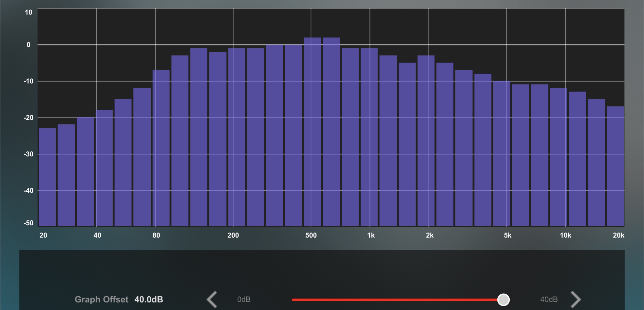Click the 500 frequency axis label
This screenshot has height=310, width=644.
[x=311, y=235]
